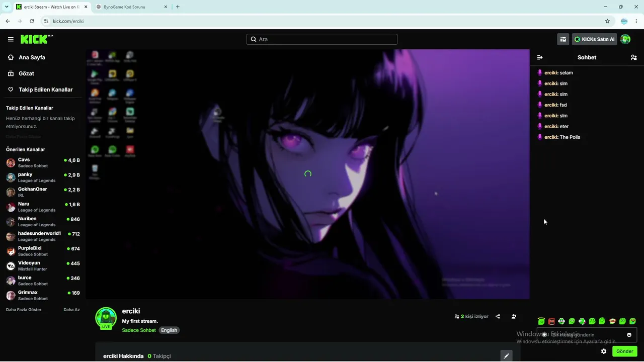This screenshot has height=362, width=644.
Task: Edit the channel about section with pencil icon
Action: click(x=506, y=356)
